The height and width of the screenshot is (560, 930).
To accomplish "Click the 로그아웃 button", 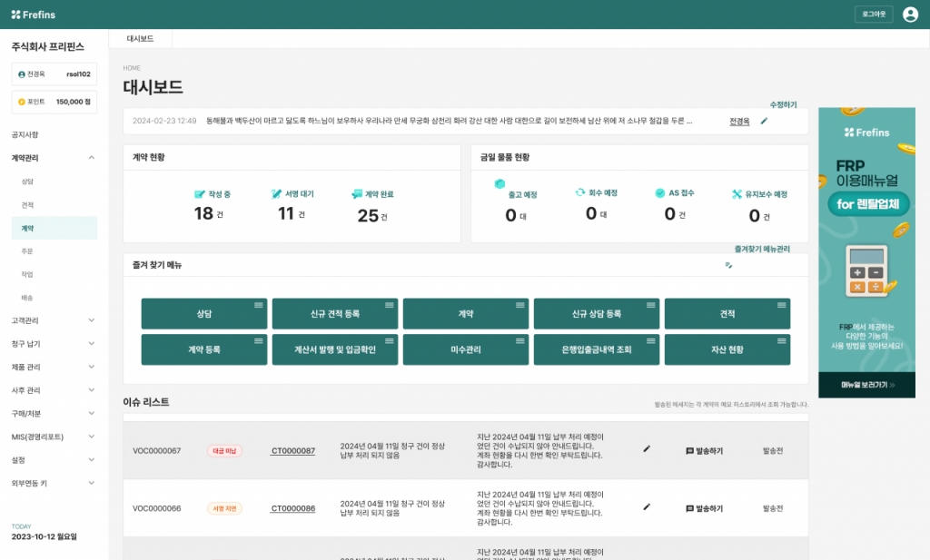I will (874, 15).
